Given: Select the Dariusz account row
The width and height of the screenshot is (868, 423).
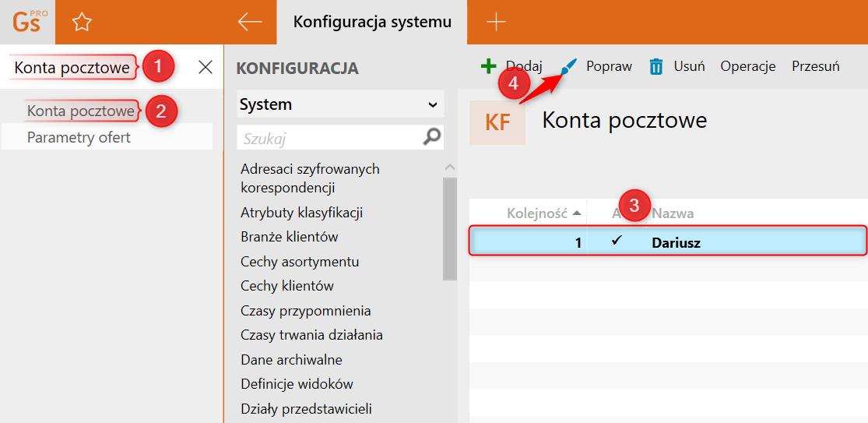Looking at the screenshot, I should point(667,241).
